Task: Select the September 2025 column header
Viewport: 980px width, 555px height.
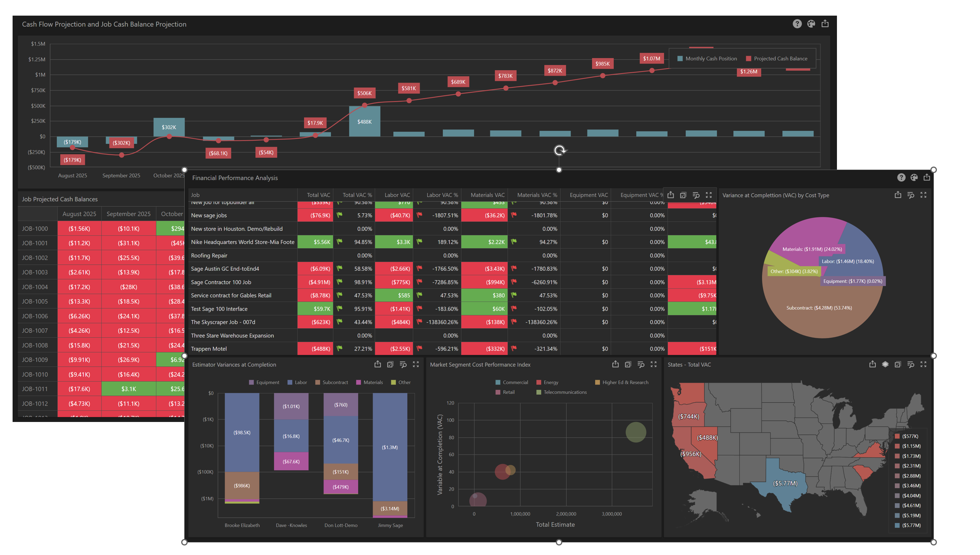Action: click(x=129, y=214)
